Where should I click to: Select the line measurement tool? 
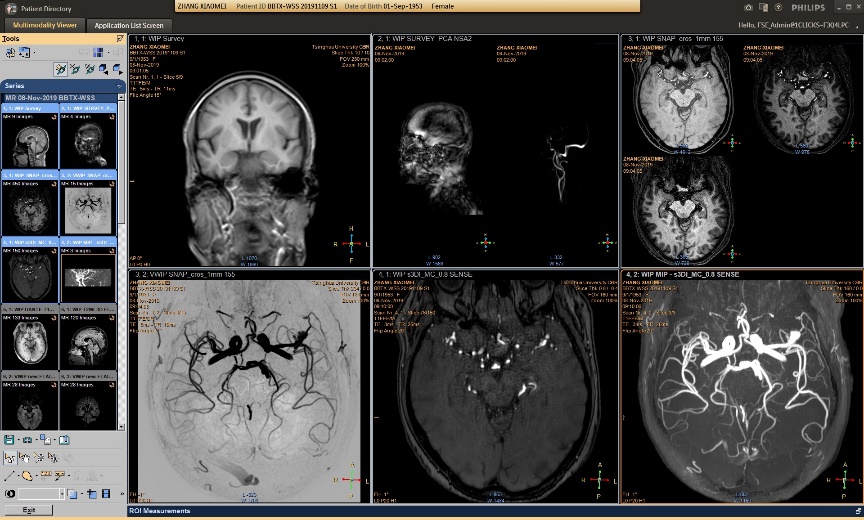pos(9,475)
